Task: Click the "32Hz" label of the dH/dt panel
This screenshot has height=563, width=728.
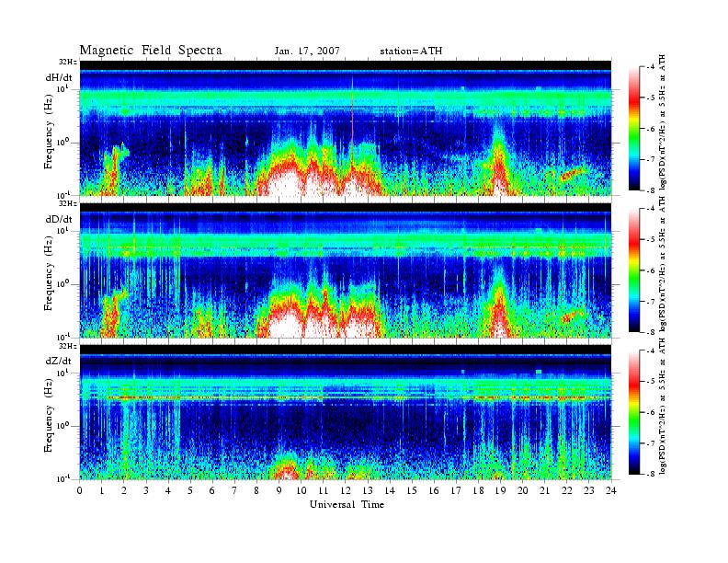Action: click(x=68, y=62)
